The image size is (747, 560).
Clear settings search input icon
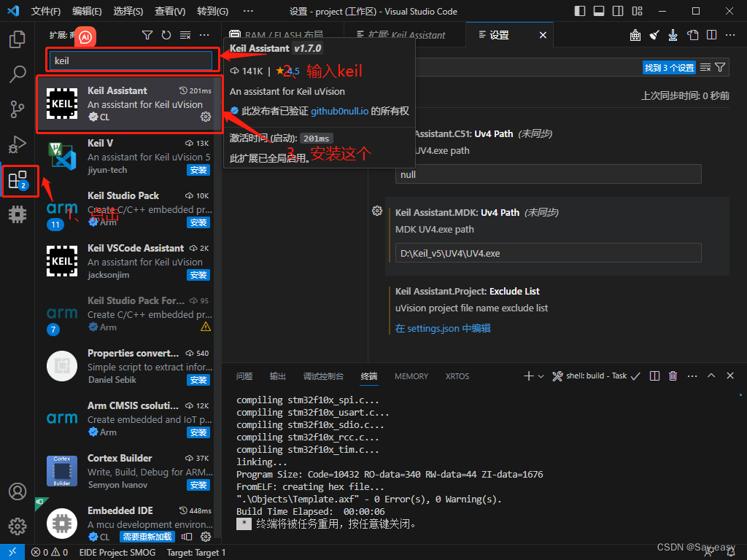click(x=705, y=68)
